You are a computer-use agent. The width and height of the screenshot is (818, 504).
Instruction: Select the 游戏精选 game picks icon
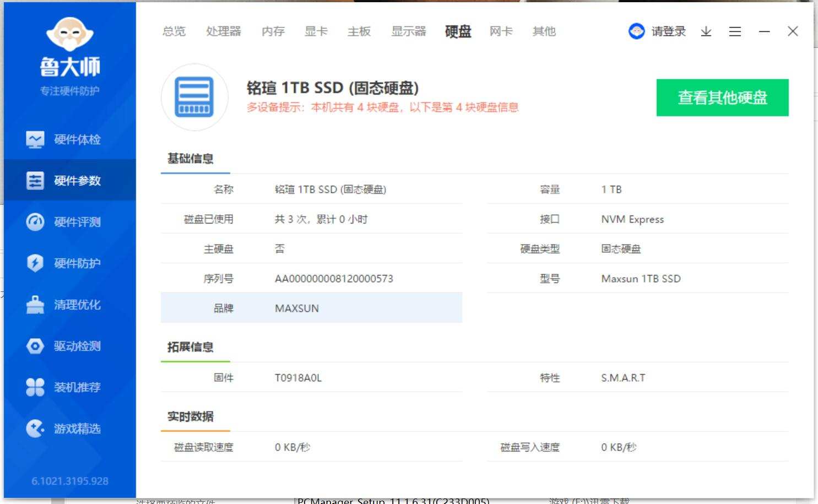[x=35, y=429]
